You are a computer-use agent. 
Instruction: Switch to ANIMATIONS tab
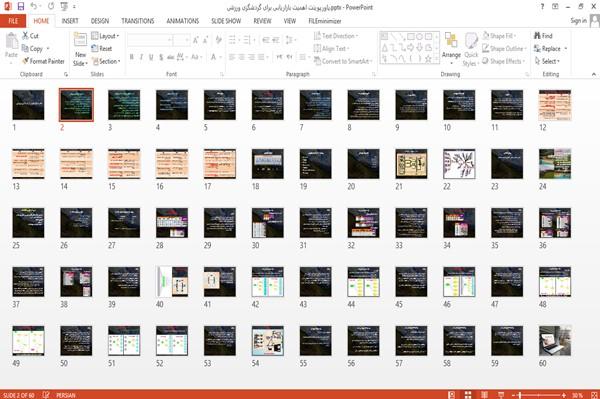[183, 21]
